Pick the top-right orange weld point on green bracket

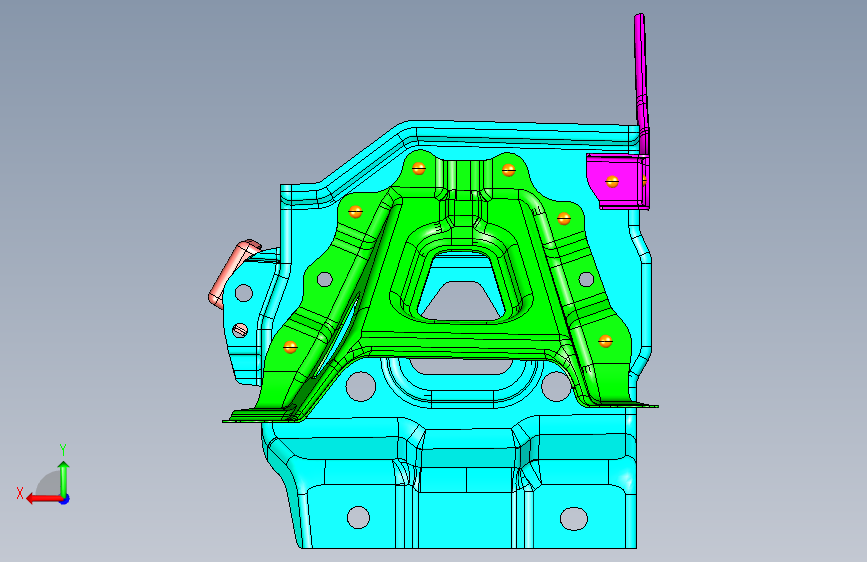coord(508,170)
